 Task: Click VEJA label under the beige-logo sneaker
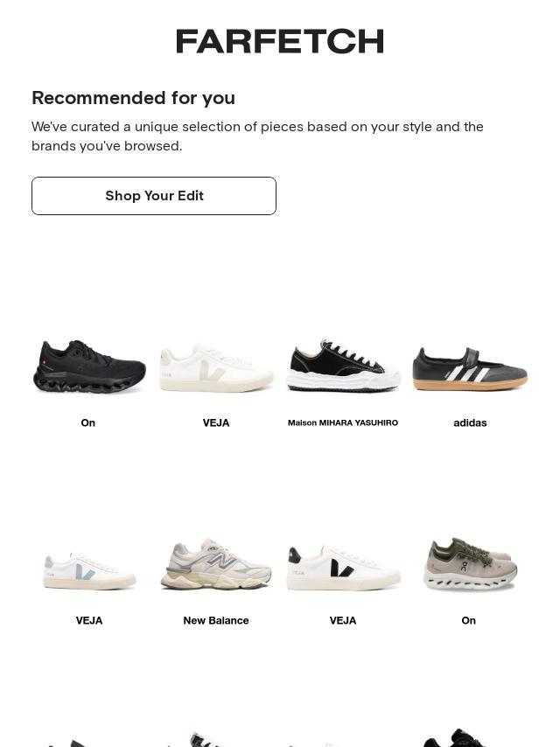tap(216, 422)
